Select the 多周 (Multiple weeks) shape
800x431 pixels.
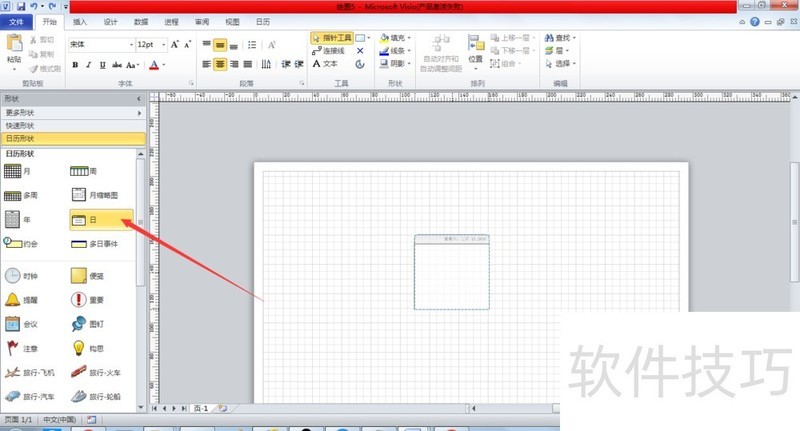pos(20,195)
